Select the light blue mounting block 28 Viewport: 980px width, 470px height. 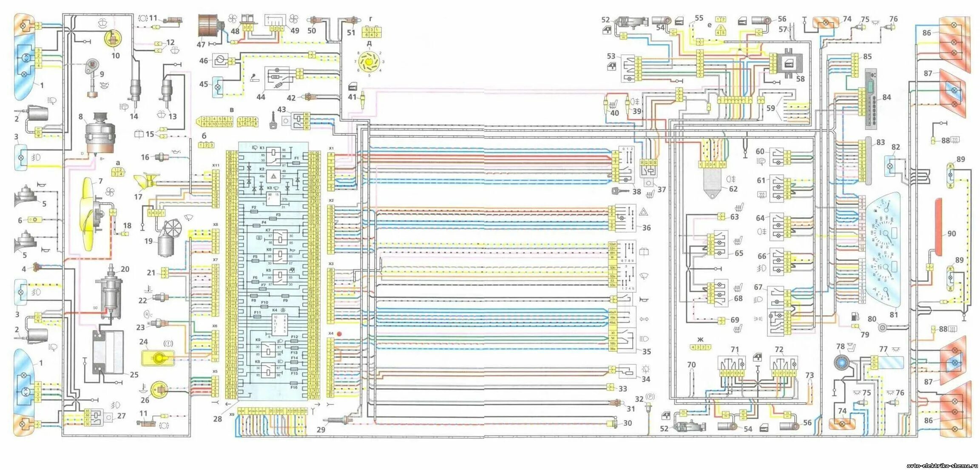(273, 271)
